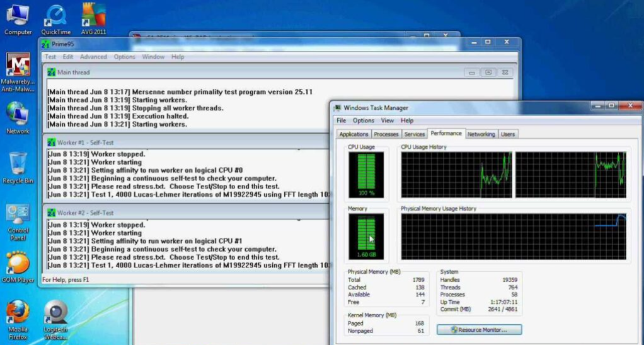Click Worker #2 'logical CPU #1' affinity line
Image resolution: width=644 pixels, height=345 pixels.
(x=145, y=241)
